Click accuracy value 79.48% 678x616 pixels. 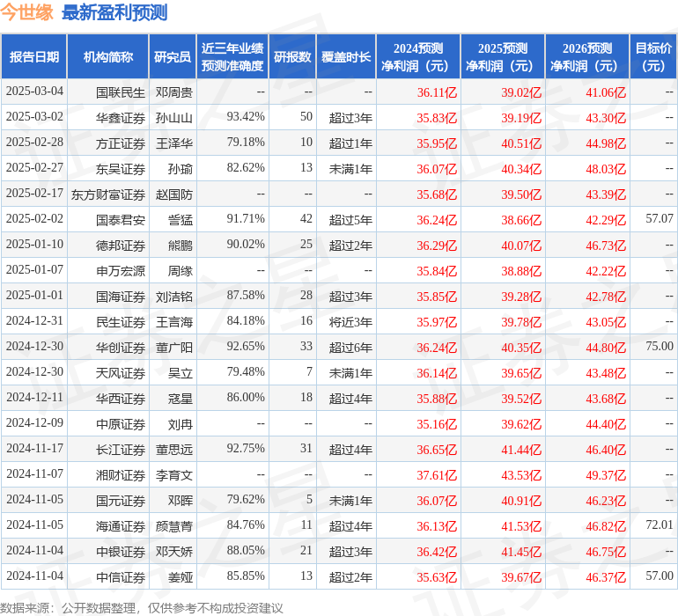[246, 371]
